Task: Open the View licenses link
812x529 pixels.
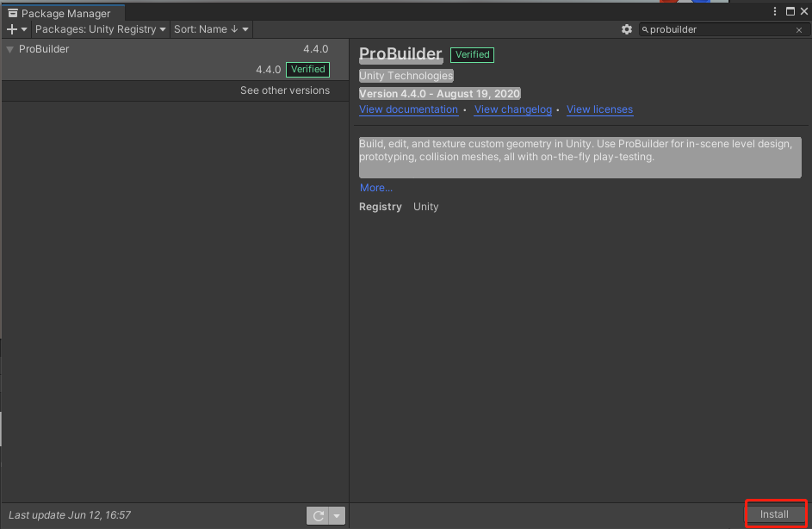Action: (599, 109)
